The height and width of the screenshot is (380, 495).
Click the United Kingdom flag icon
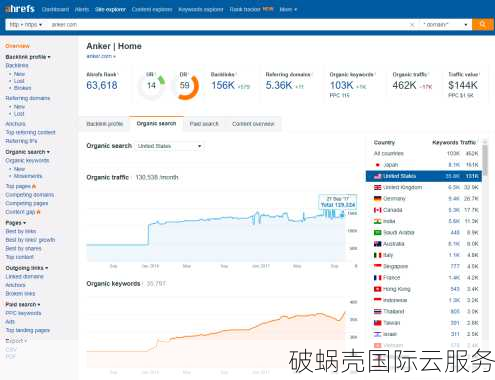[x=377, y=187]
